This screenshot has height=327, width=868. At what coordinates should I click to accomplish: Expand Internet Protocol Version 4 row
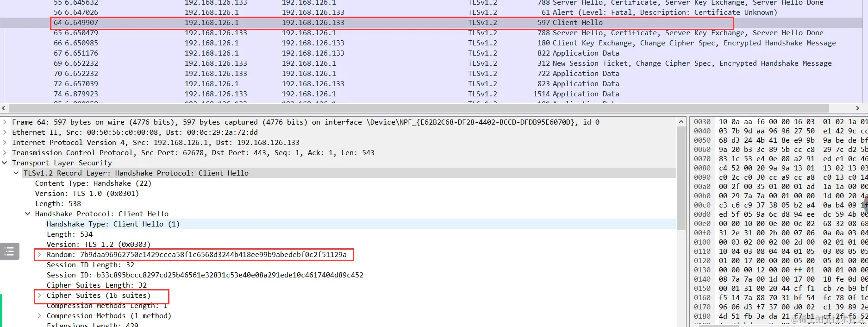click(x=5, y=143)
